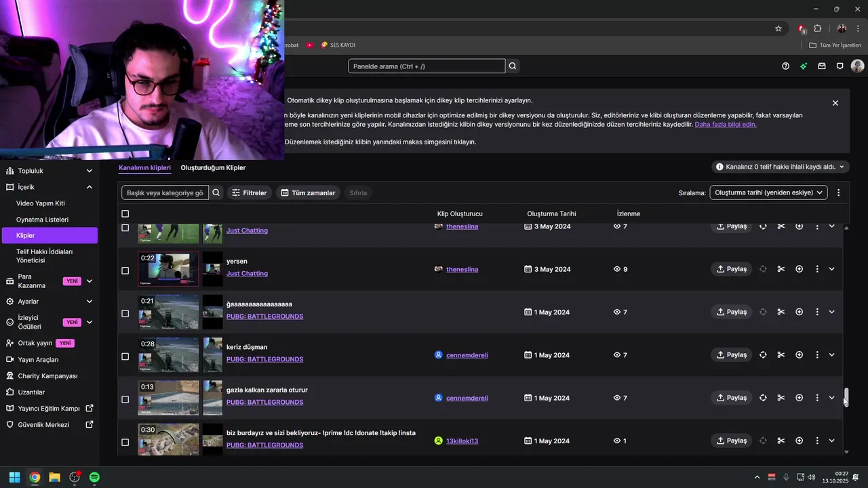Open File Explorer from the taskbar
Viewport: 868px width, 488px height.
[x=54, y=477]
